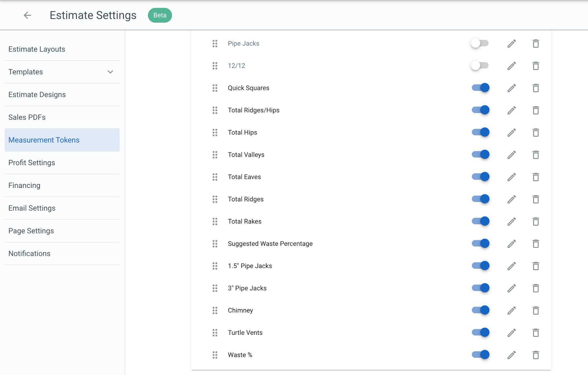Disable the Total Eaves toggle
The width and height of the screenshot is (588, 375).
click(480, 177)
